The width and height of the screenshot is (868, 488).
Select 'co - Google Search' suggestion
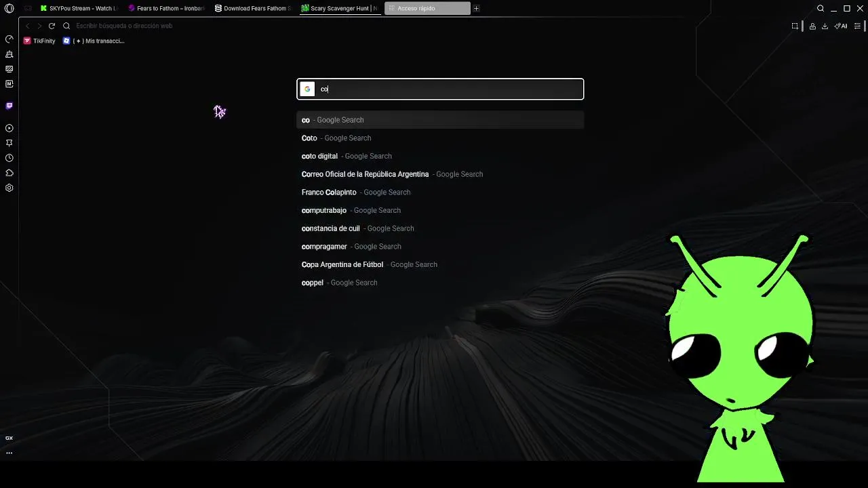tap(440, 120)
